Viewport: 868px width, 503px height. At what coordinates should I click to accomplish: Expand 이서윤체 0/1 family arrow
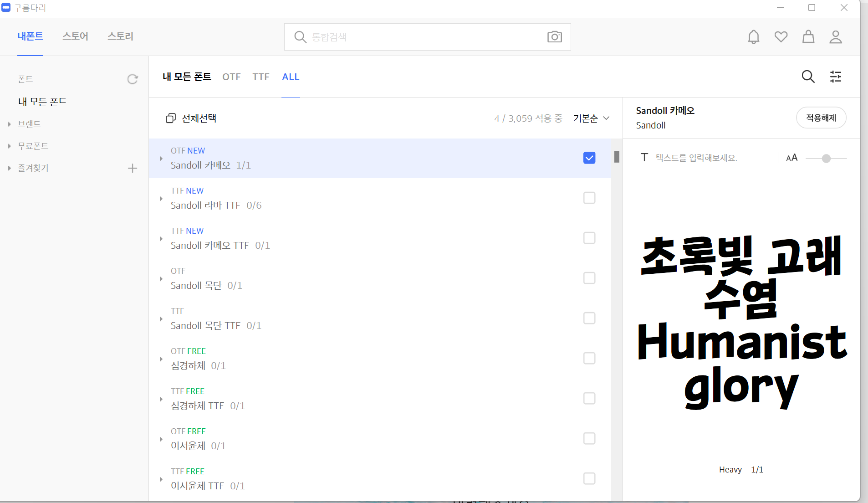161,439
